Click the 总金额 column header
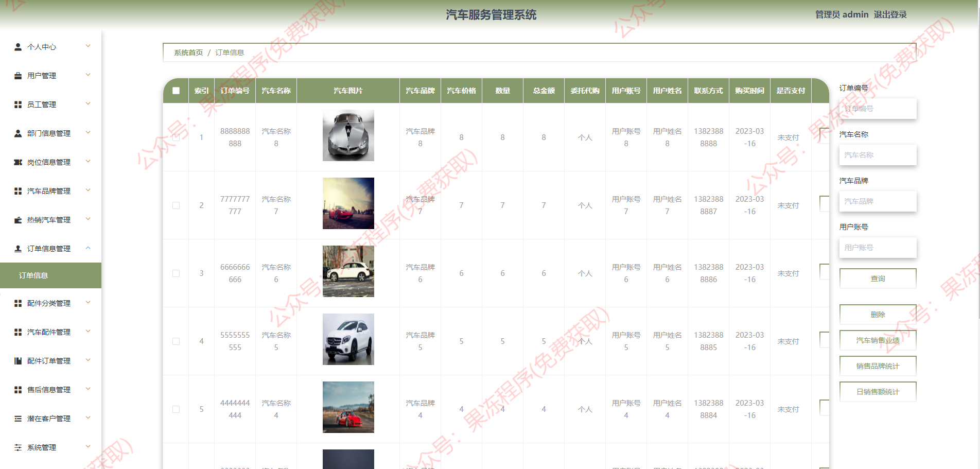The height and width of the screenshot is (469, 980). 544,91
